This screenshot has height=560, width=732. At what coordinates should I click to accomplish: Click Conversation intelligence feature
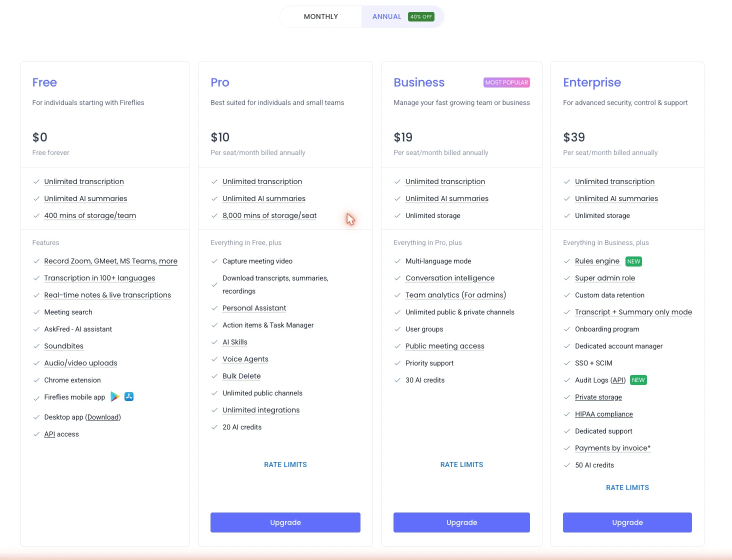tap(450, 278)
